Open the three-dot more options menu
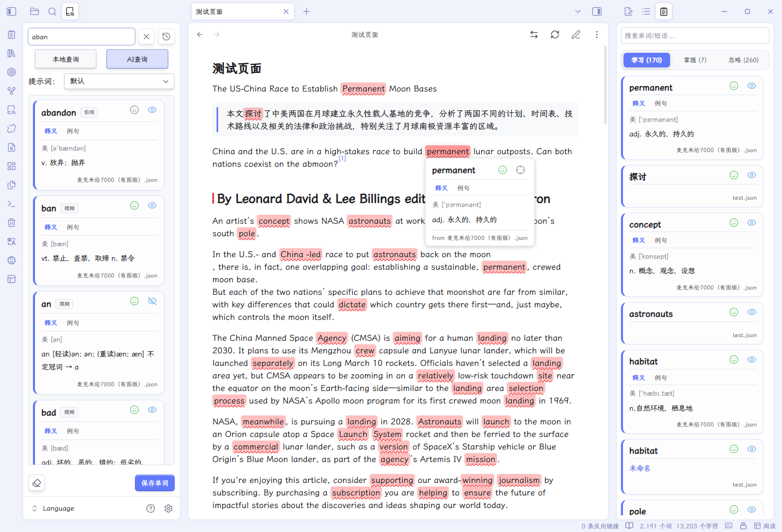This screenshot has height=532, width=782. (x=597, y=34)
